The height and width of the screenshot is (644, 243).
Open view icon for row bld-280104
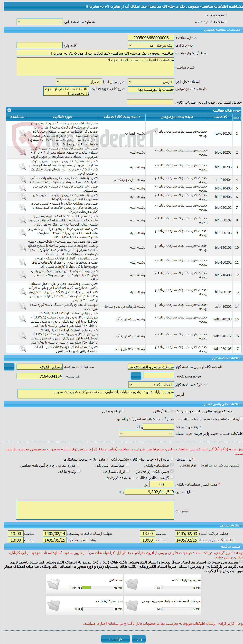22,292
